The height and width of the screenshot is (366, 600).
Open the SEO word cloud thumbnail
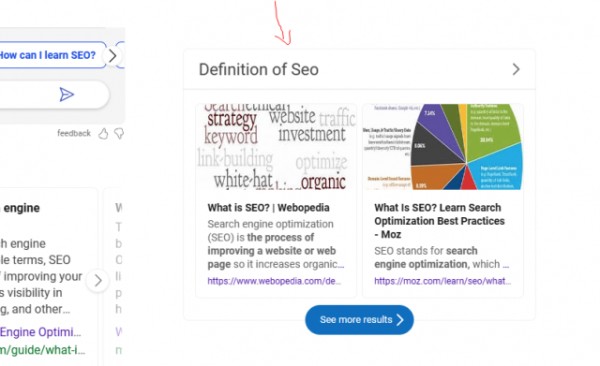[x=276, y=147]
